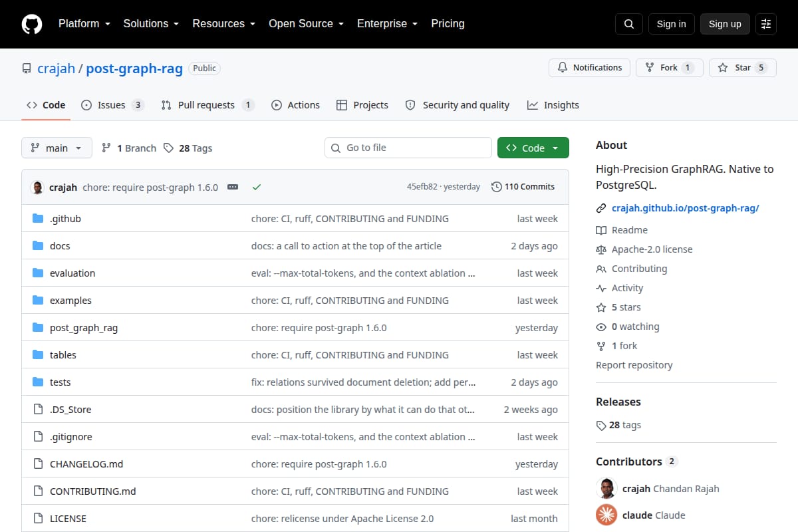Click the Sign up button
The width and height of the screenshot is (798, 532).
tap(725, 24)
